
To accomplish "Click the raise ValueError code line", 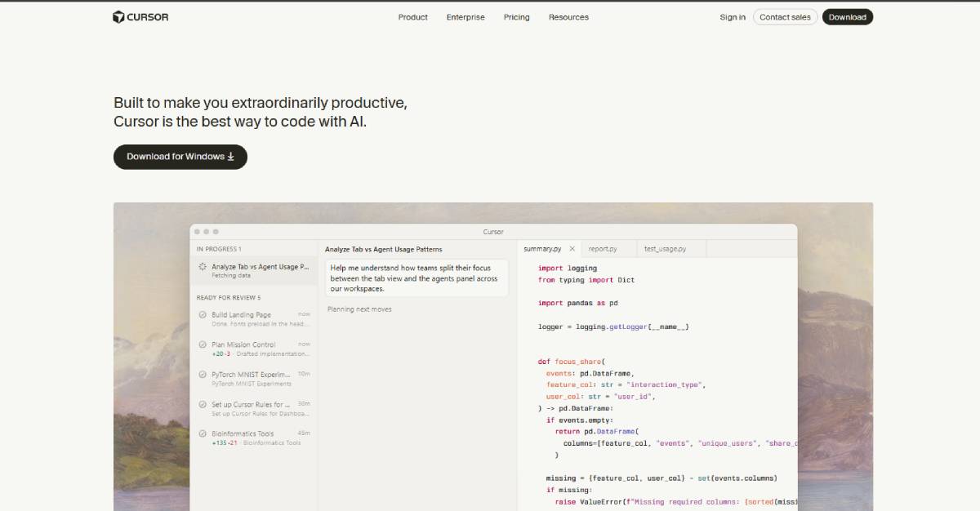I will pos(675,502).
